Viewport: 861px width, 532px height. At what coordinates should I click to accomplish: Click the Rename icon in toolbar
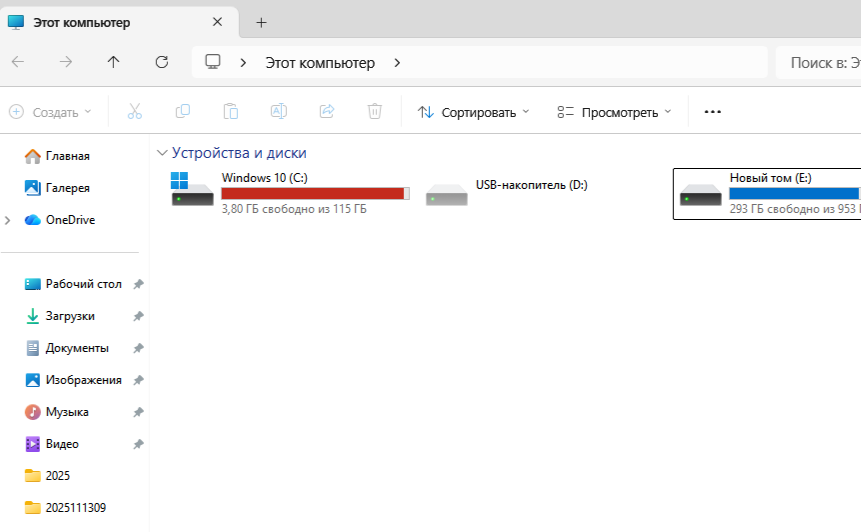click(279, 112)
